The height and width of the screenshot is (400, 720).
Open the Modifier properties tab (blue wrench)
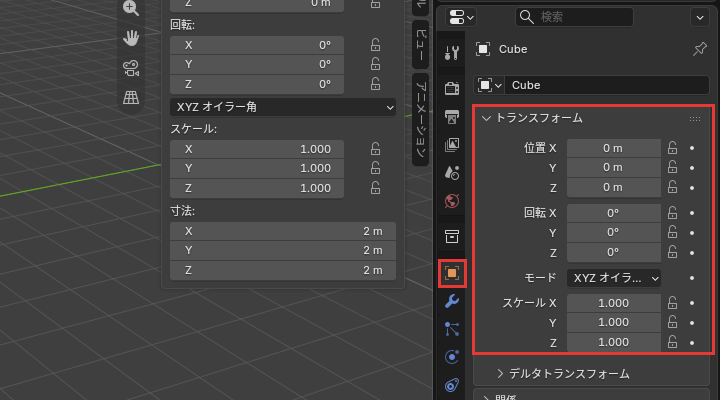[x=452, y=301]
